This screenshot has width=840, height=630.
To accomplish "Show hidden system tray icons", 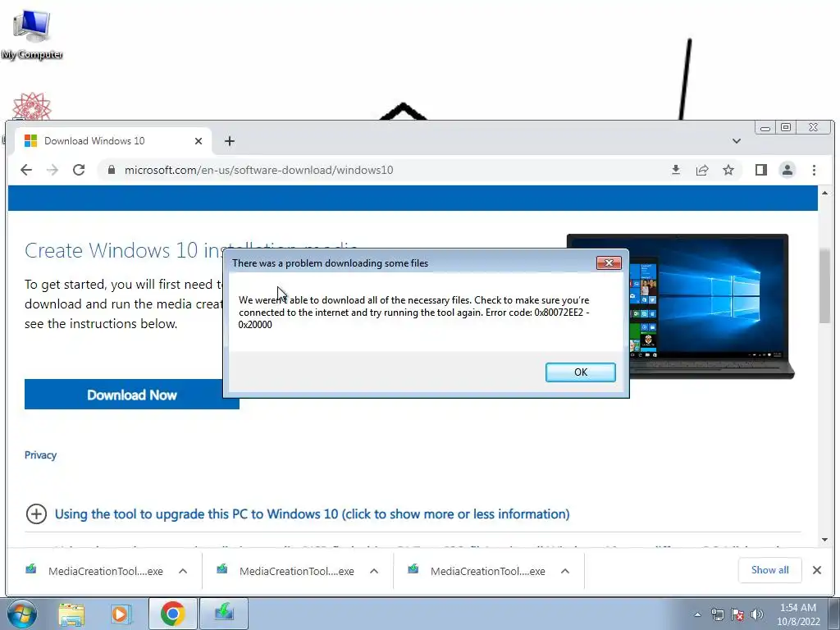I will click(697, 615).
